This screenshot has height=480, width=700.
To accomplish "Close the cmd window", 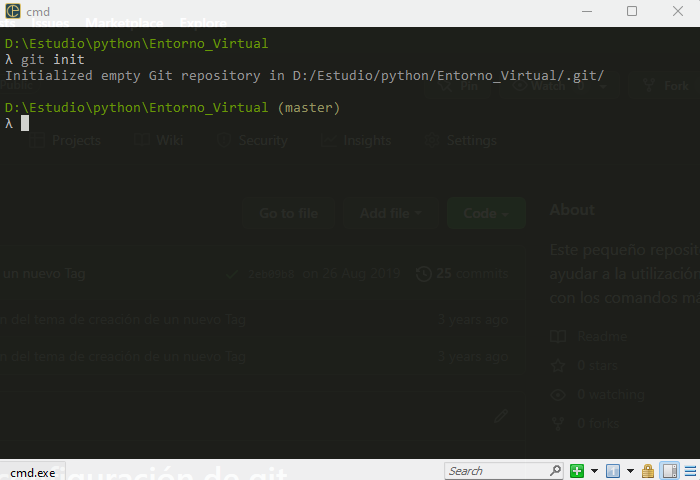I will [678, 11].
